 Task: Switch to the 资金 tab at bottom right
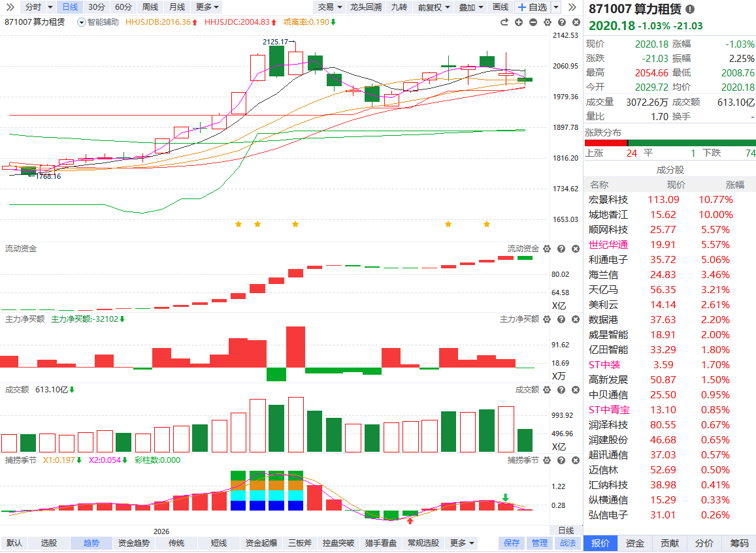[x=634, y=543]
